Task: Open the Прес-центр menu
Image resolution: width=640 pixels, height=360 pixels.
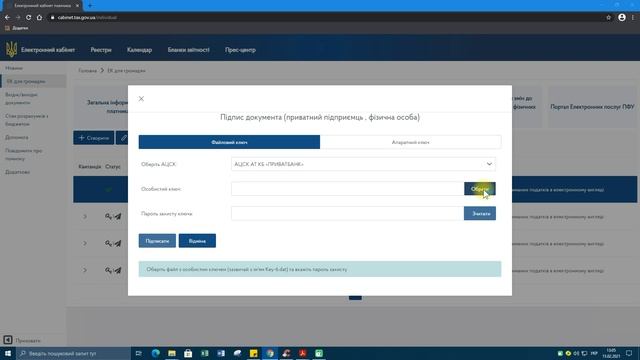Action: click(x=240, y=50)
